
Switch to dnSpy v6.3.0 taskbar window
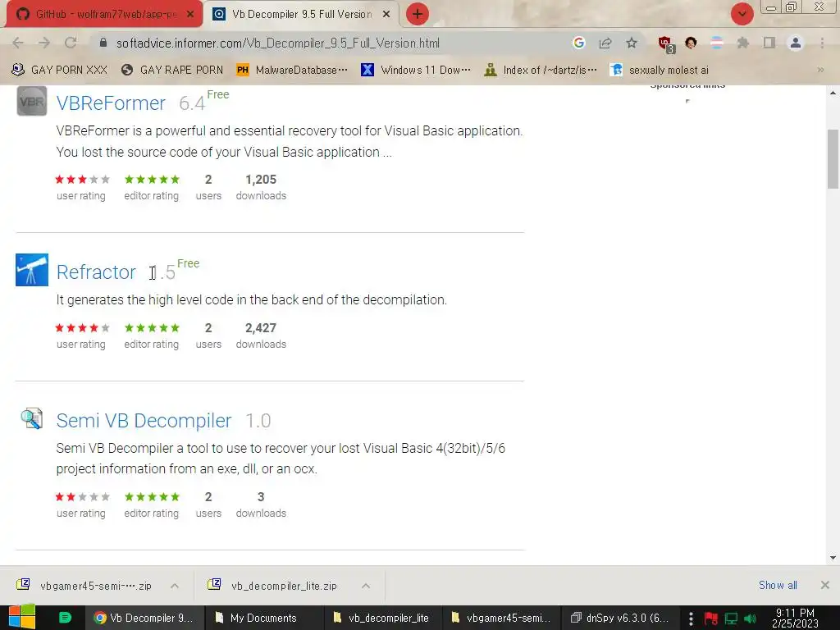(620, 618)
